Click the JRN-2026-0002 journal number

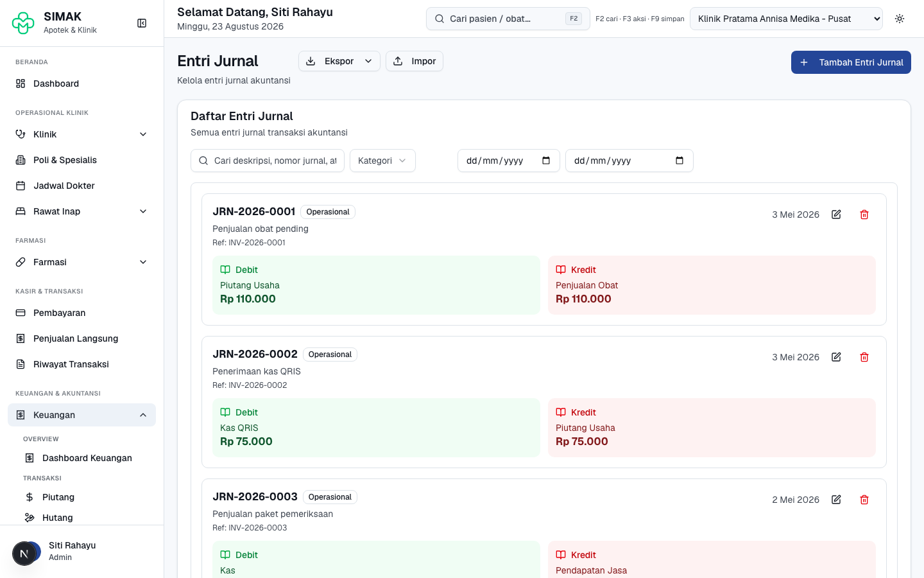(255, 354)
